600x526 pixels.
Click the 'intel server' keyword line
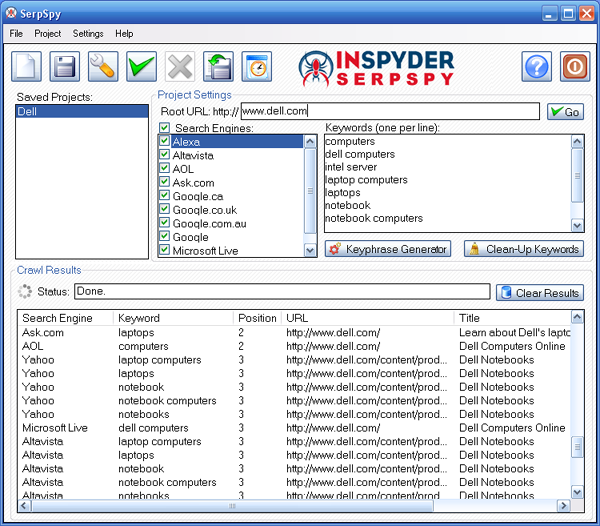pyautogui.click(x=351, y=167)
